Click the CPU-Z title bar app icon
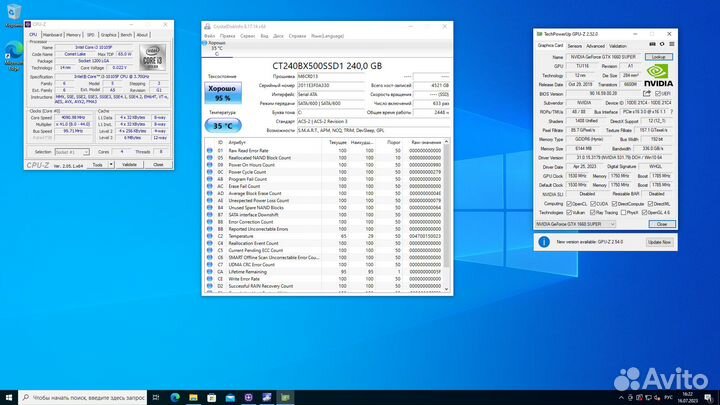Screen dimensions: 720x405 (28, 24)
